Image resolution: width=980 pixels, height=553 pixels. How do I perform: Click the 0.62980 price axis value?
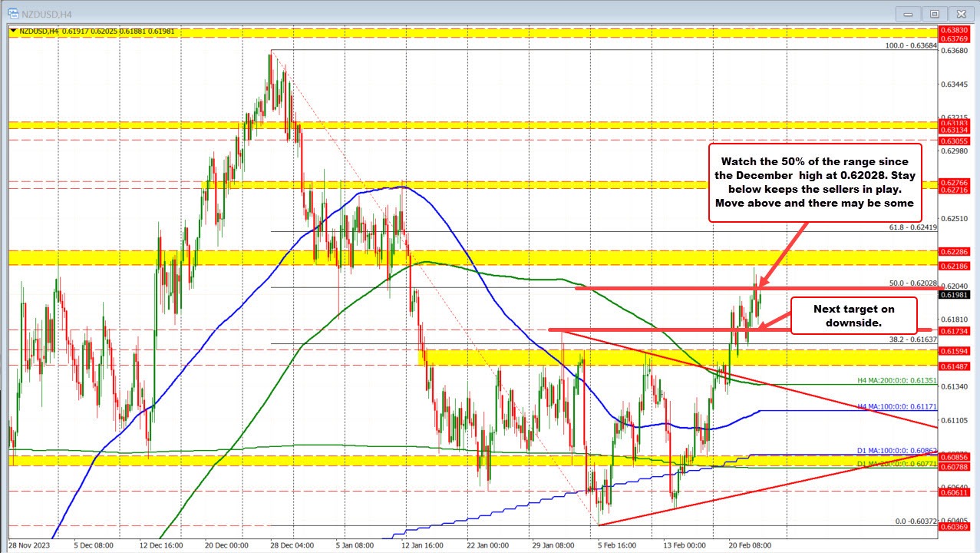(952, 151)
